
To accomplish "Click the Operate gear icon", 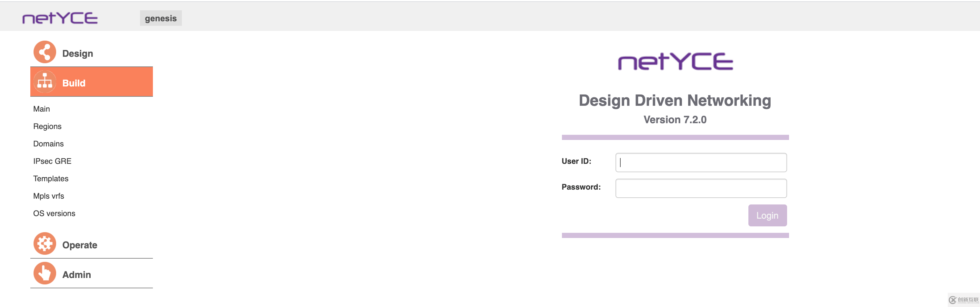I will point(45,243).
